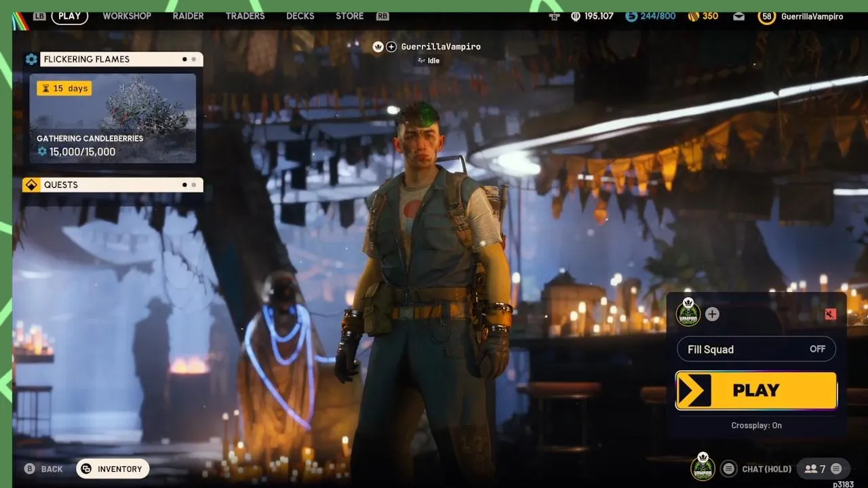Open the mail inbox envelope icon
Screen dimensions: 868x488
click(x=739, y=16)
